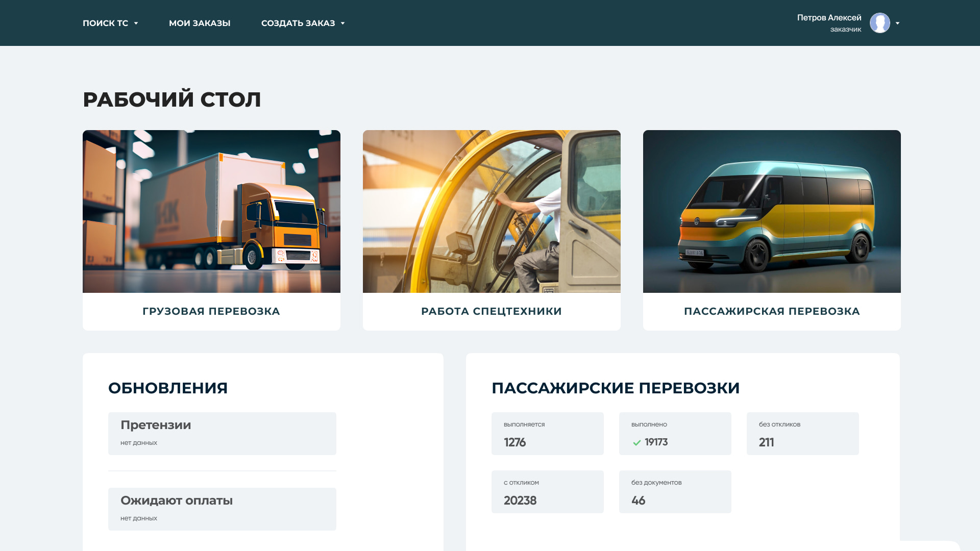This screenshot has width=980, height=551.
Task: Click нет данных under Ожидают оплаты
Action: click(x=139, y=518)
